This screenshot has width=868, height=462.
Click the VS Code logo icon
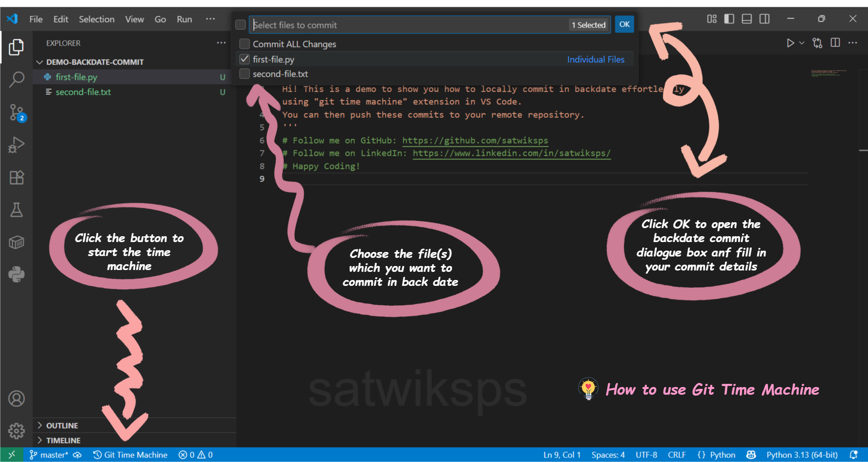coord(13,19)
